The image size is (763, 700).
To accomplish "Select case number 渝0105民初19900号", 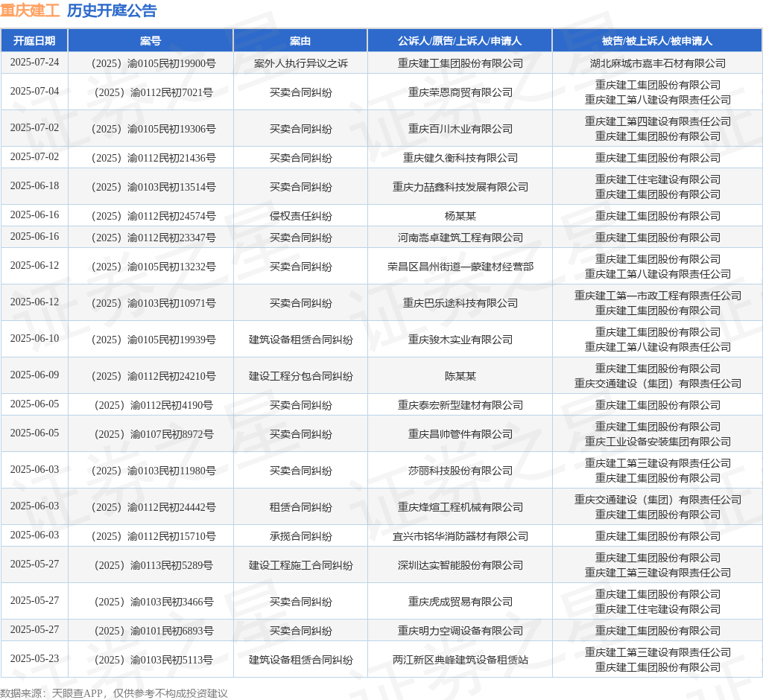I will [153, 63].
